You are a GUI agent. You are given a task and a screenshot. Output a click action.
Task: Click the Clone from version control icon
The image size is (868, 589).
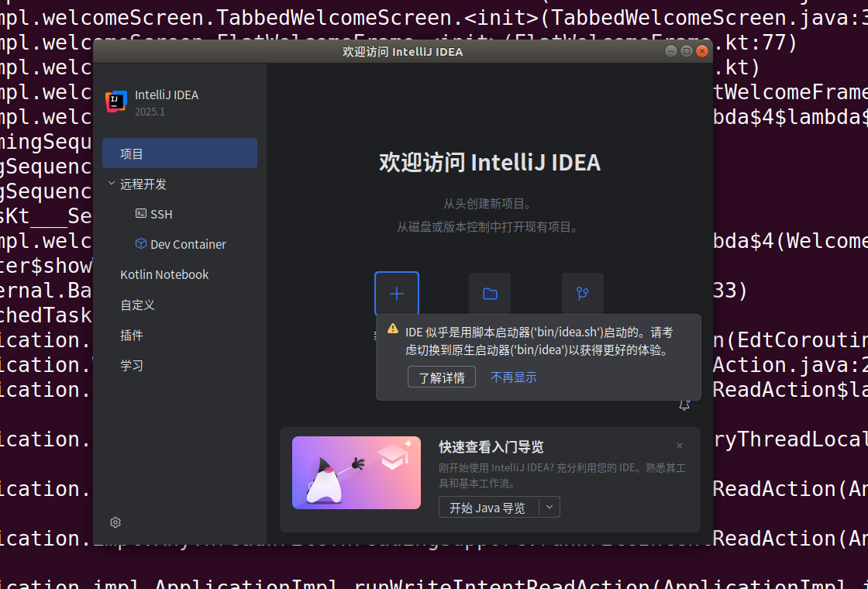(582, 294)
